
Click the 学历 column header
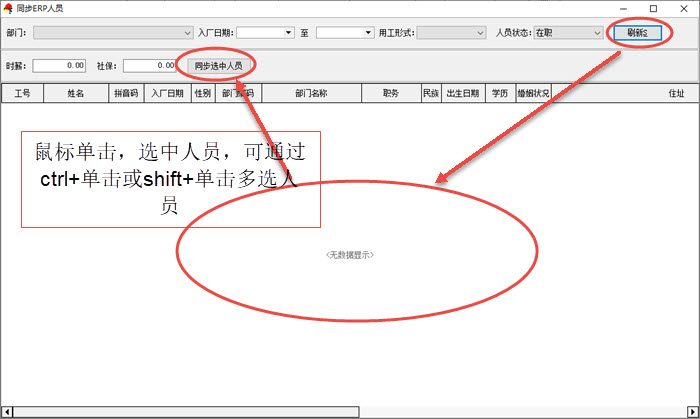pyautogui.click(x=500, y=93)
